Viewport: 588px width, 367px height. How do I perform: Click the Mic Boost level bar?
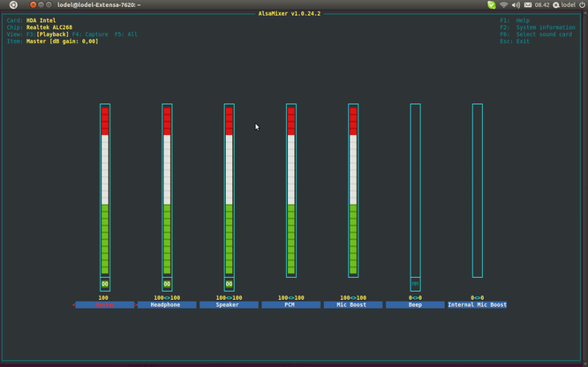coord(353,191)
